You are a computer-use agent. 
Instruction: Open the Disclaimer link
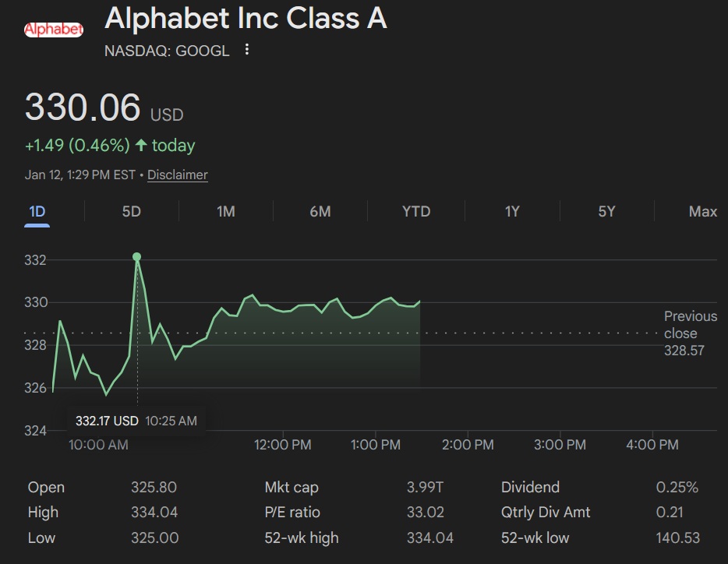(x=178, y=174)
